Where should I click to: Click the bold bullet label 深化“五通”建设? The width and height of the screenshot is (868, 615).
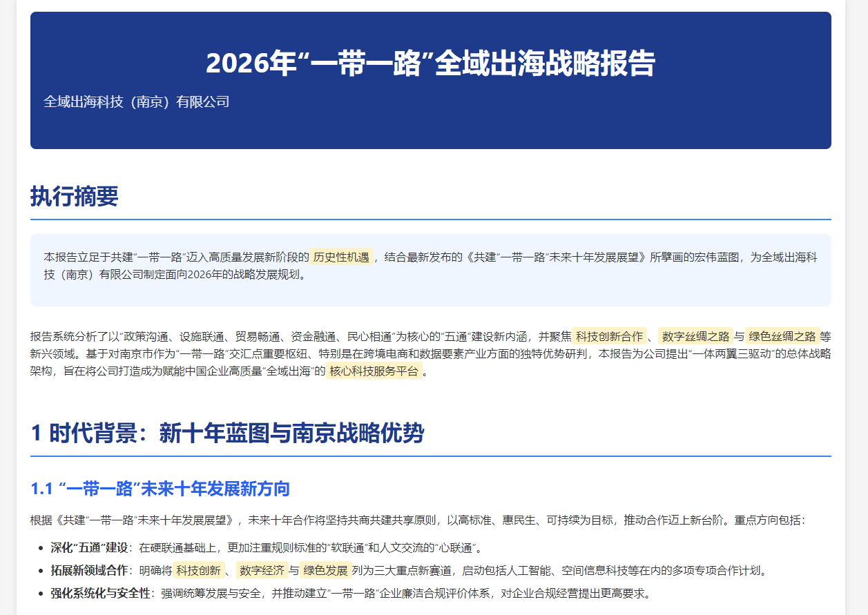point(89,548)
